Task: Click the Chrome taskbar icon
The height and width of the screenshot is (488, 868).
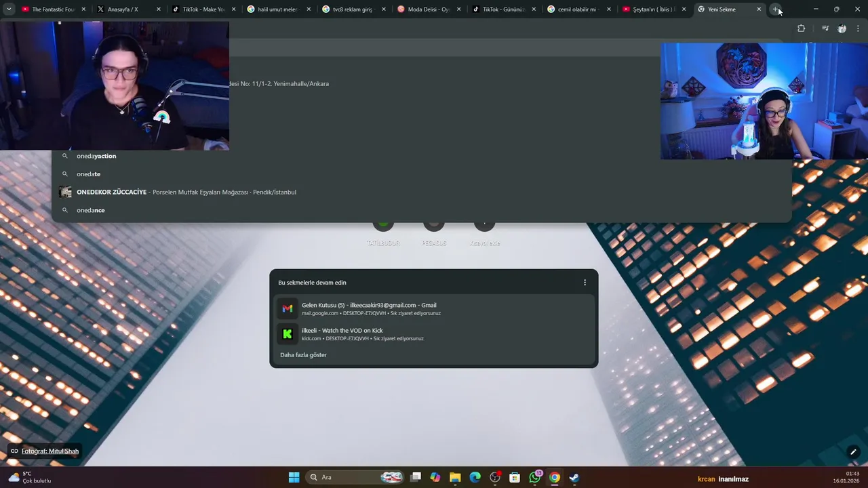Action: click(x=555, y=477)
